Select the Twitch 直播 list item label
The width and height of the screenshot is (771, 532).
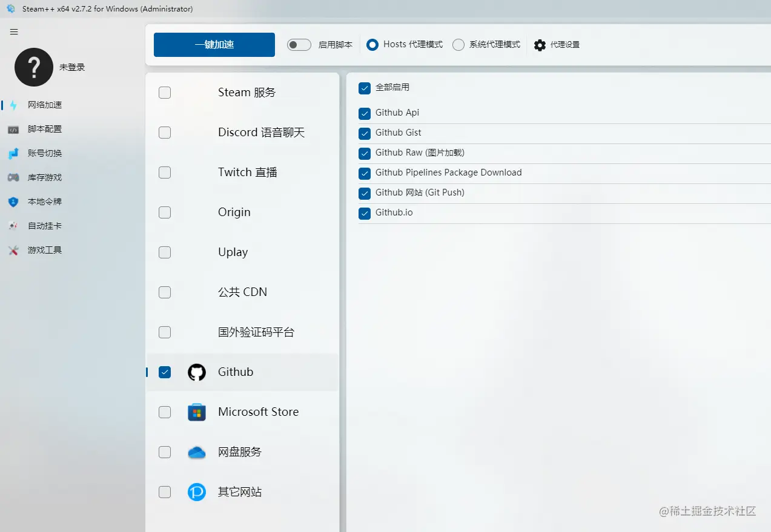click(x=248, y=172)
